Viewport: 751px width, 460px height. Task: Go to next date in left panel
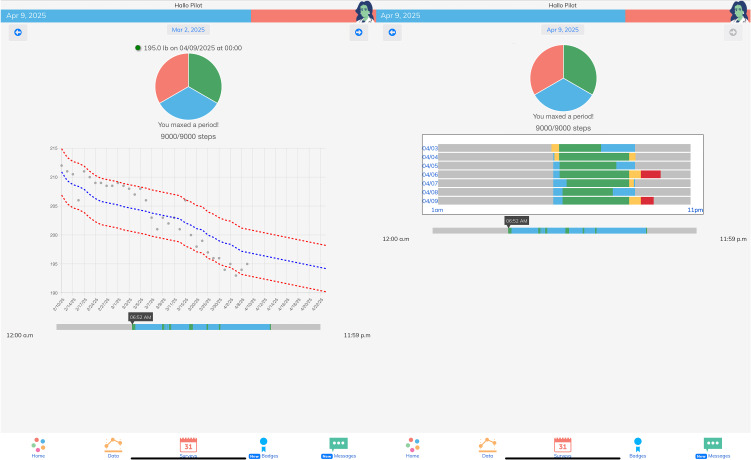click(358, 33)
